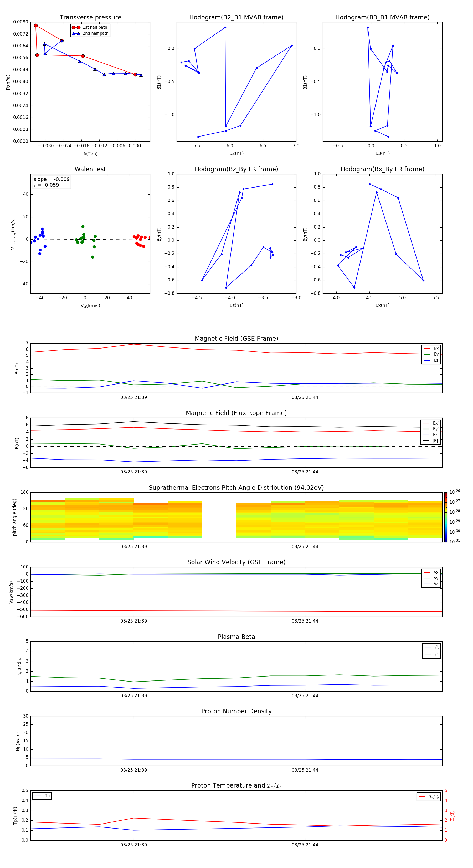Viewport: 473px width, 868px height.
Task: Click the red Te/Tp right axis label
Action: 453,815
